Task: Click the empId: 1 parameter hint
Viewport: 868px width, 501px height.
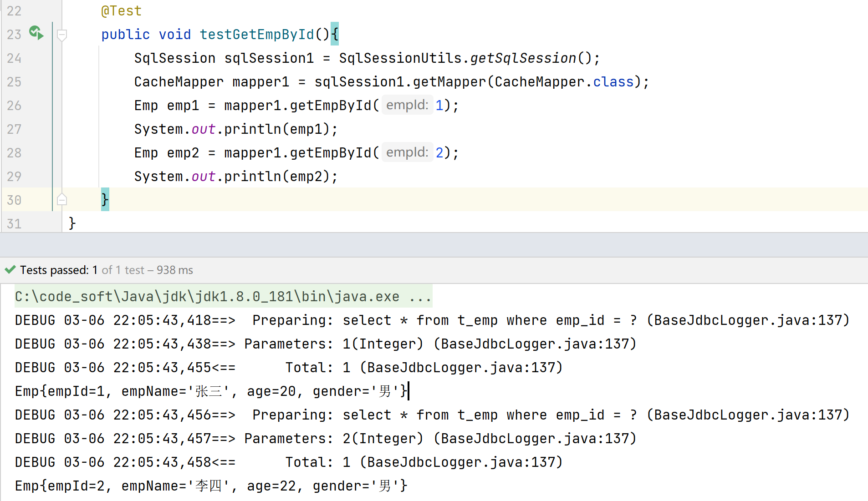Action: click(407, 105)
